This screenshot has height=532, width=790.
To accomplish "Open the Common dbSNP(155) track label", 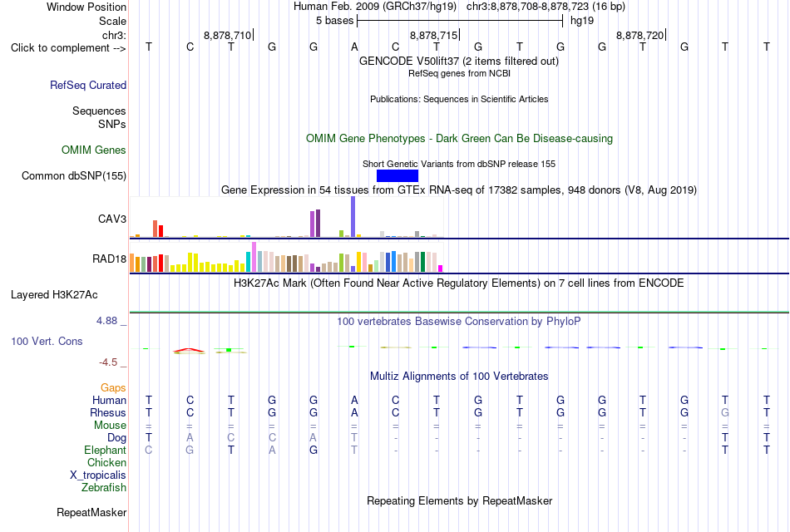I will pyautogui.click(x=73, y=176).
